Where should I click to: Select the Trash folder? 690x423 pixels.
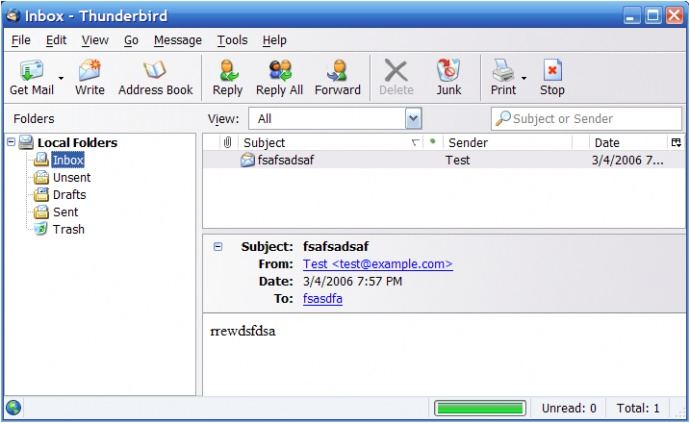pyautogui.click(x=68, y=229)
